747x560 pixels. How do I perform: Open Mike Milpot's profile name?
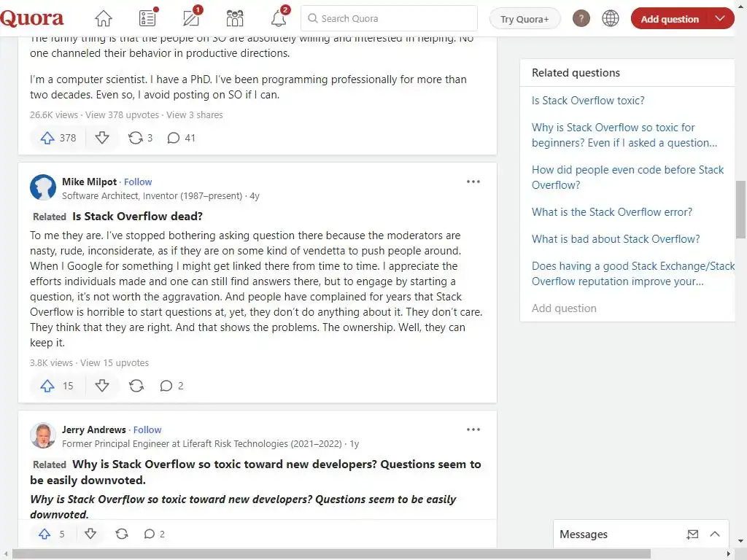(89, 182)
